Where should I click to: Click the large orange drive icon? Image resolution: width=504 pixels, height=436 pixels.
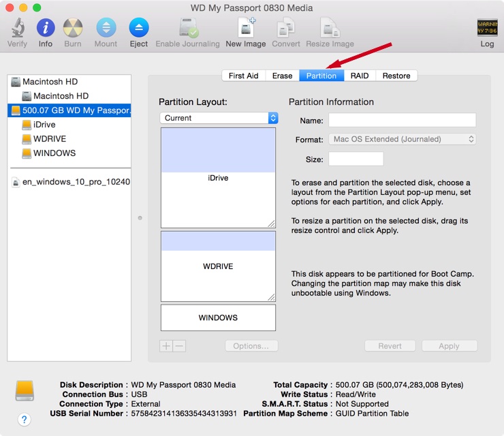(25, 390)
